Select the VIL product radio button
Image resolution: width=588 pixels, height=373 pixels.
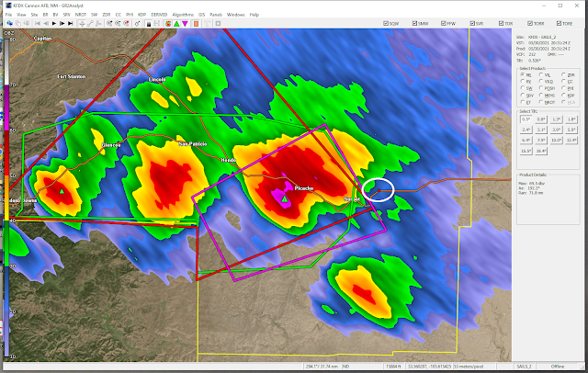[x=541, y=74]
